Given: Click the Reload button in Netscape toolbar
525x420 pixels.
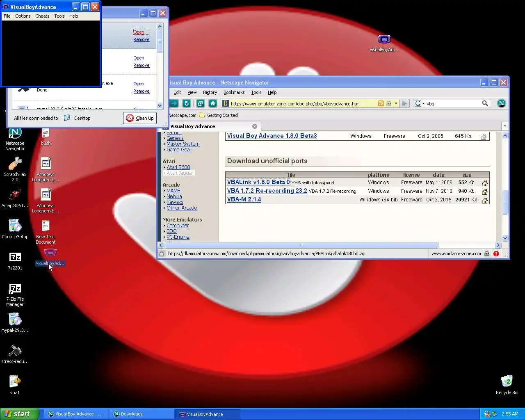Looking at the screenshot, I should point(187,103).
